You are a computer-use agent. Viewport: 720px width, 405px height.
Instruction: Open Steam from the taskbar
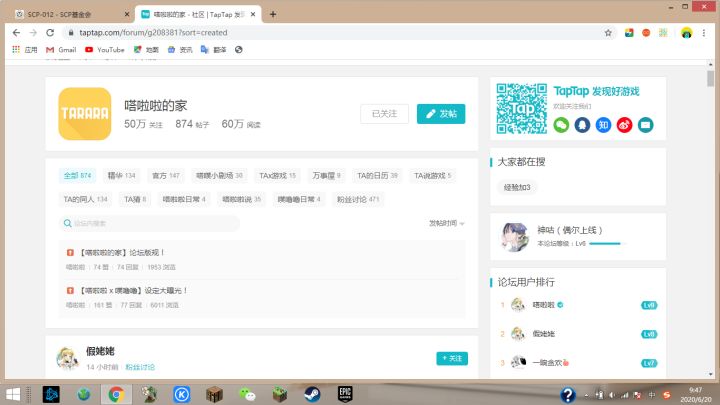(x=313, y=394)
